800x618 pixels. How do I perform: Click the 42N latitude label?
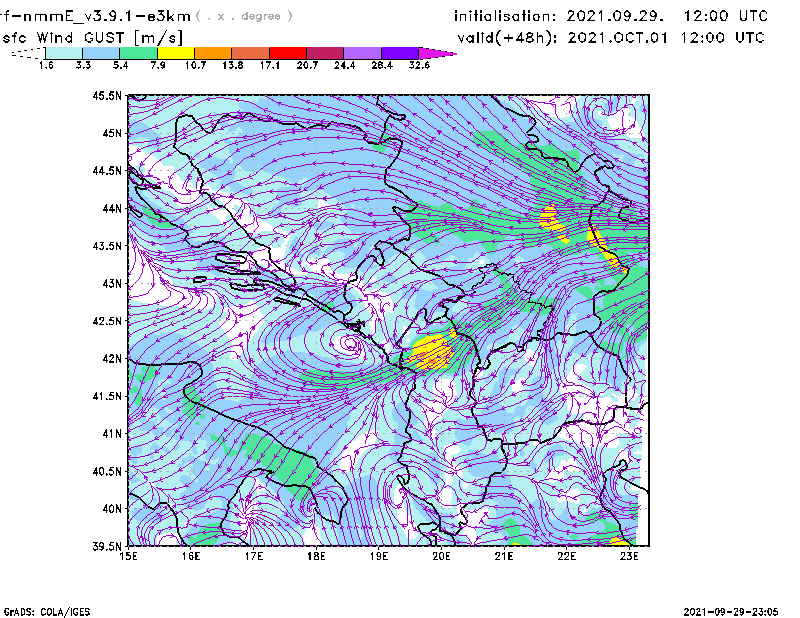[112, 358]
